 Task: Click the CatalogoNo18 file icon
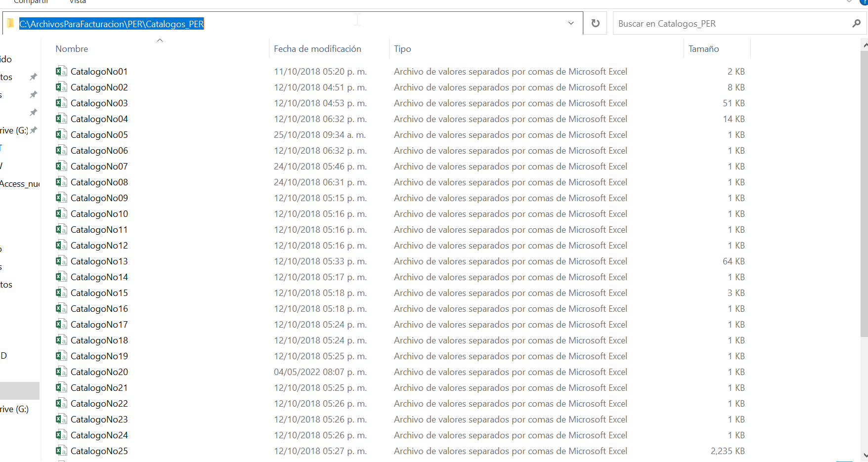61,340
